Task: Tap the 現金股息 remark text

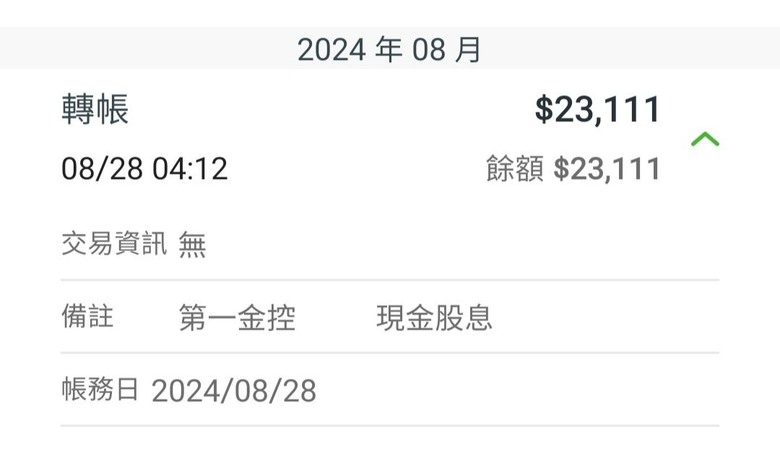Action: pyautogui.click(x=434, y=318)
